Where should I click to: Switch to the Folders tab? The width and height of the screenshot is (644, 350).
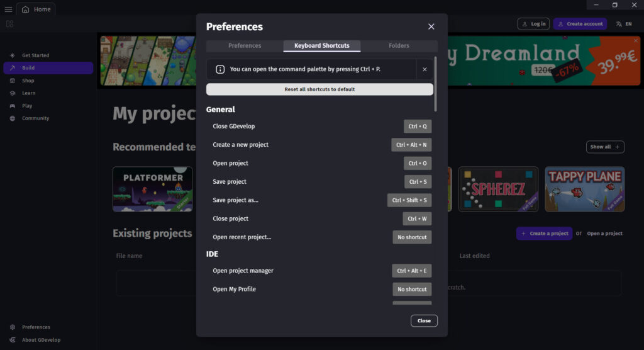tap(399, 46)
